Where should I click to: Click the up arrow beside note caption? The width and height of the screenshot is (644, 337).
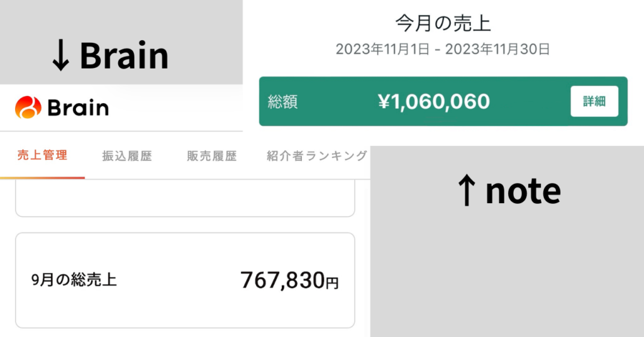466,191
